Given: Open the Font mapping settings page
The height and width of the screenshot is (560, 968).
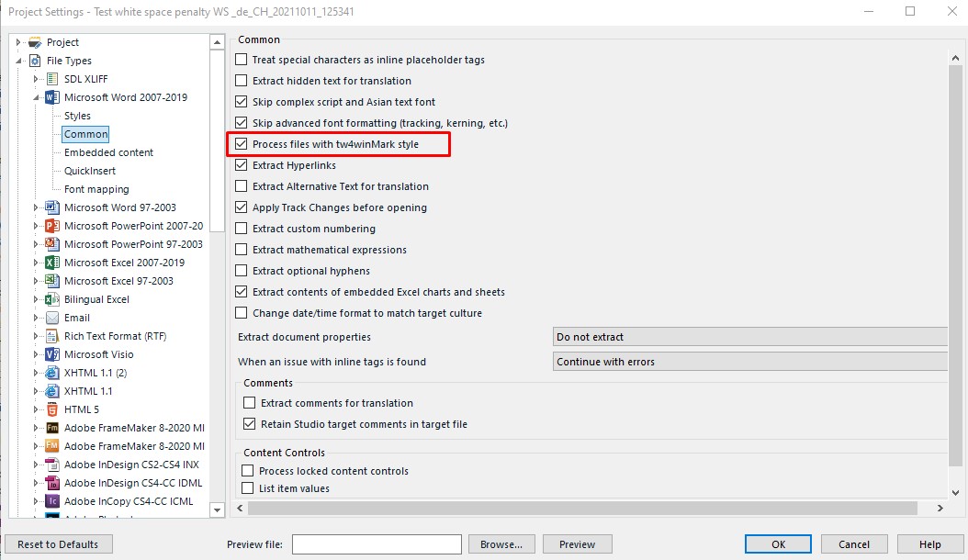Looking at the screenshot, I should tap(96, 189).
